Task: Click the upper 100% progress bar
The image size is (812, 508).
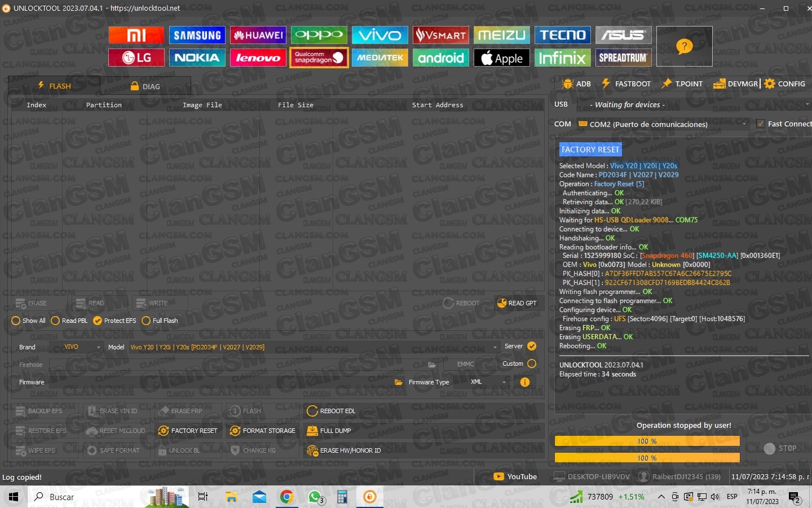Action: pyautogui.click(x=647, y=441)
